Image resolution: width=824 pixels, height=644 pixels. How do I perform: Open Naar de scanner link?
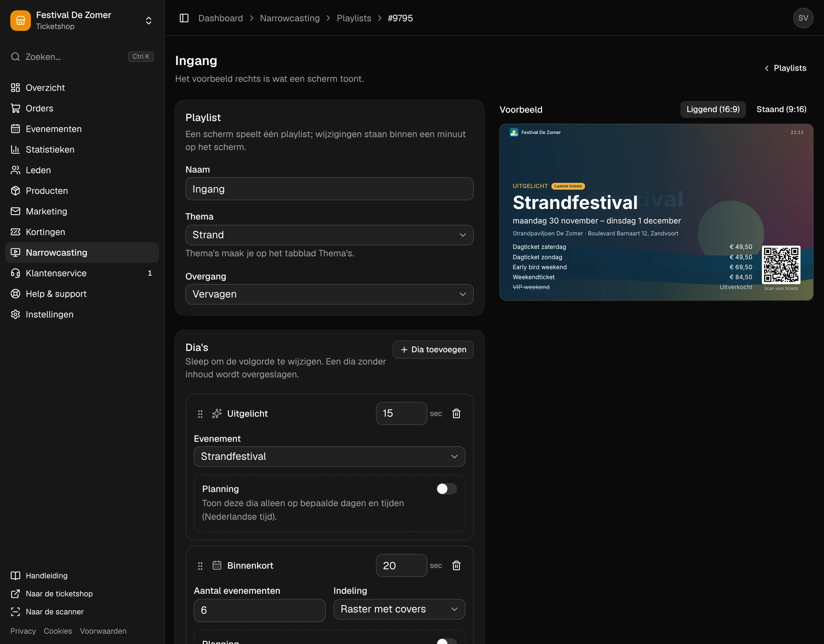pos(82,612)
